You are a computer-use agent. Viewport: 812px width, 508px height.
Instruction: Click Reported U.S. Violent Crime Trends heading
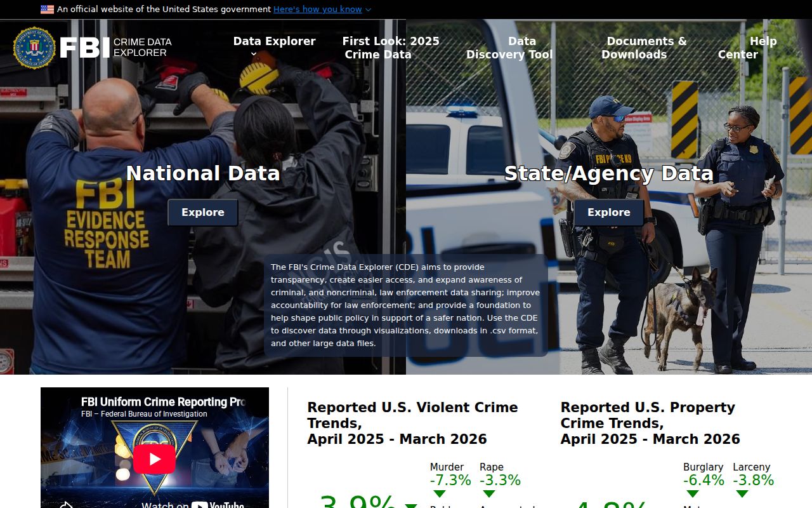point(412,423)
